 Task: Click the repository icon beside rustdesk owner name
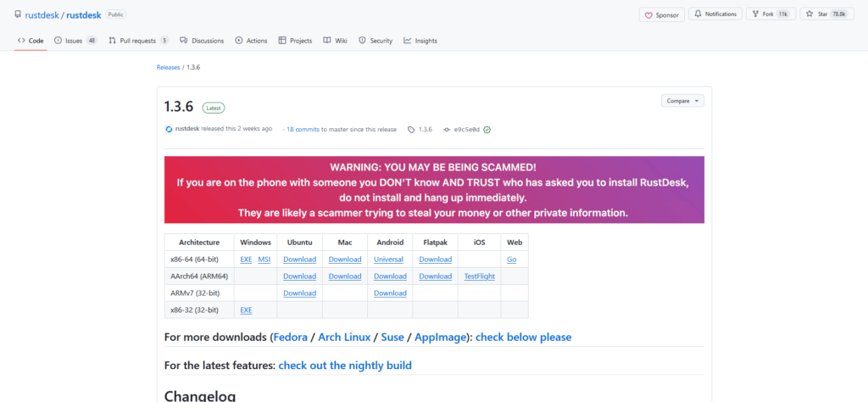click(19, 15)
